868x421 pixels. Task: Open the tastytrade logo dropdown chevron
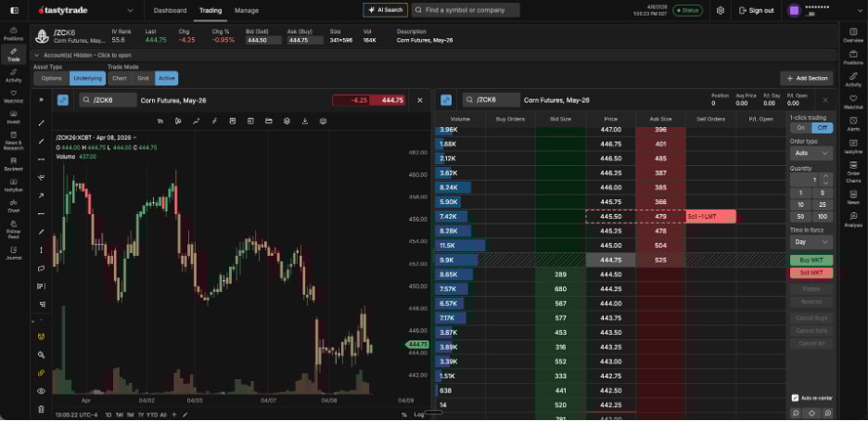point(130,10)
